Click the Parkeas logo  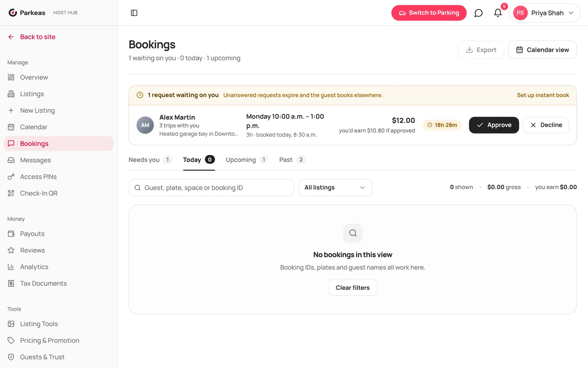tap(27, 13)
